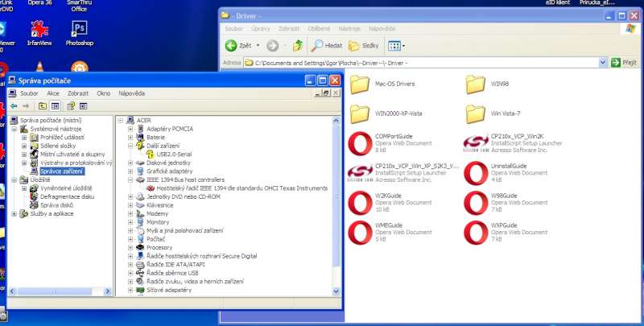Toggle the Složky folders pane button
This screenshot has width=644, height=326.
point(364,46)
